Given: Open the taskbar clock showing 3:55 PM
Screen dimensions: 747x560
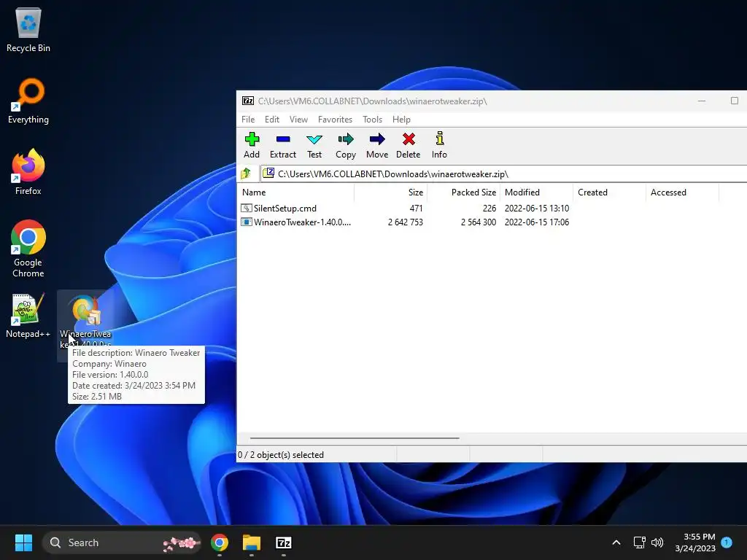Looking at the screenshot, I should pyautogui.click(x=695, y=542).
